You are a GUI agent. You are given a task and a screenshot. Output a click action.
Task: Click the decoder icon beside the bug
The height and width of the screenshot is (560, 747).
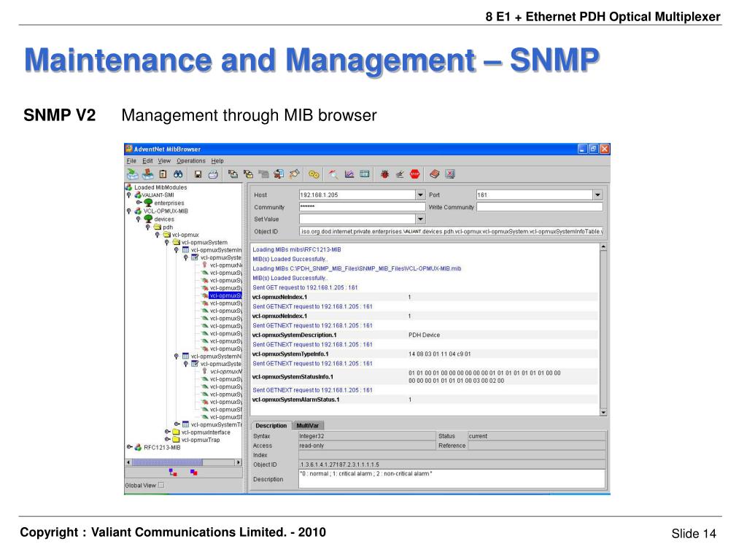pos(400,174)
